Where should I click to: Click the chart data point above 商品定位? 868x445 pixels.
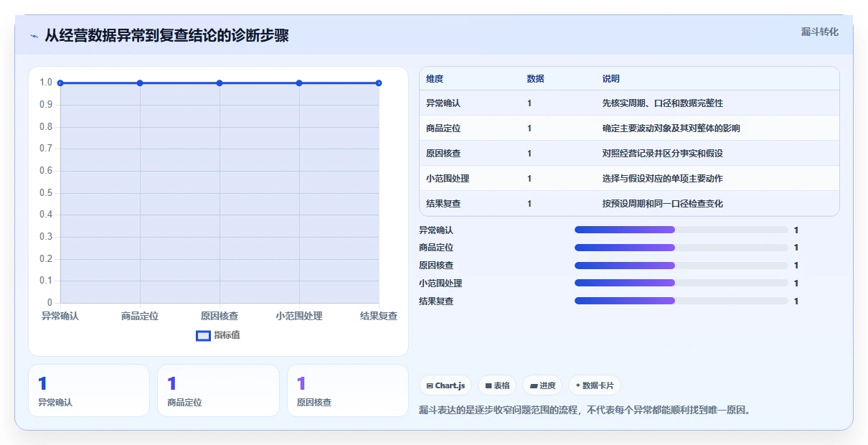[x=140, y=83]
